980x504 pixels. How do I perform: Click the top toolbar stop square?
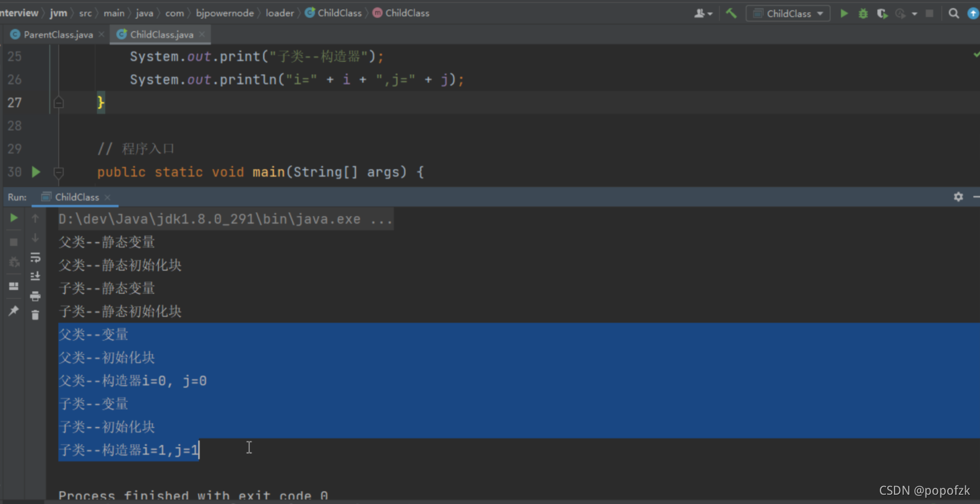click(929, 13)
